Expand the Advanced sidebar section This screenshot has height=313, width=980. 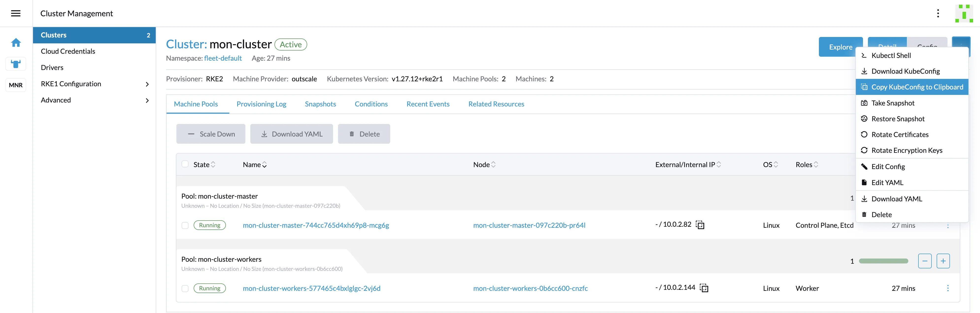coord(147,101)
